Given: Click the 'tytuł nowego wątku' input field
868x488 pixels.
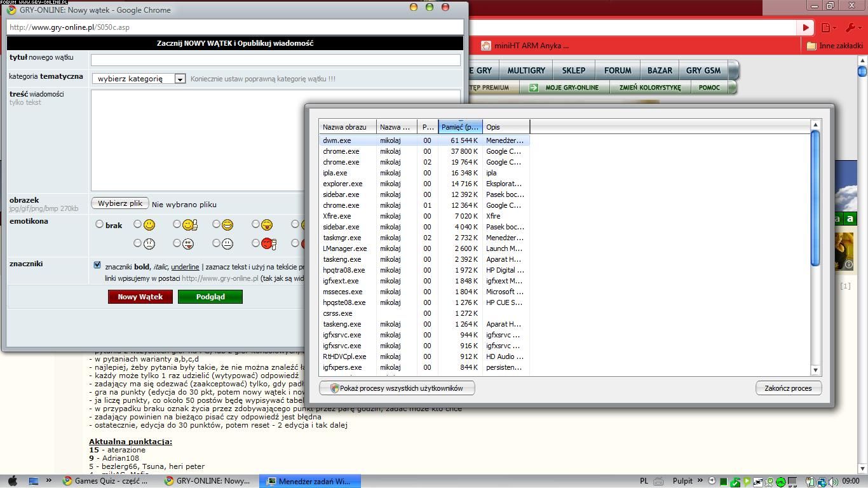Looking at the screenshot, I should (x=276, y=60).
